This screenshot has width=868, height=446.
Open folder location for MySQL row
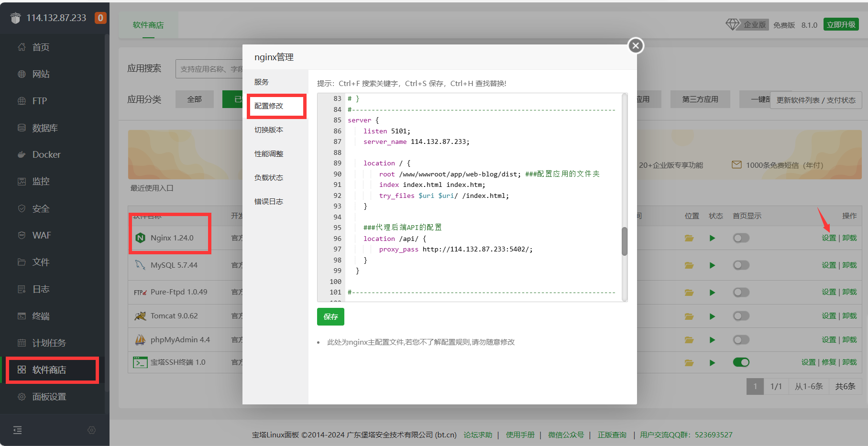tap(689, 265)
